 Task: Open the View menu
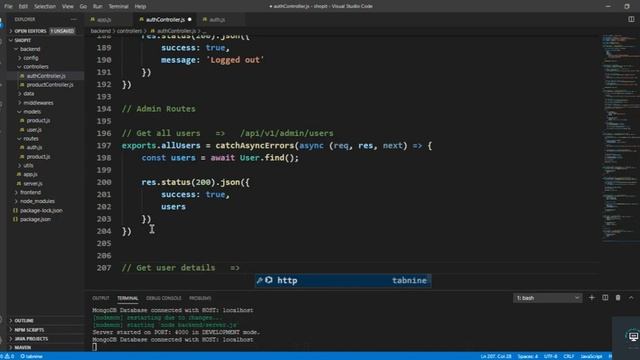click(x=68, y=7)
